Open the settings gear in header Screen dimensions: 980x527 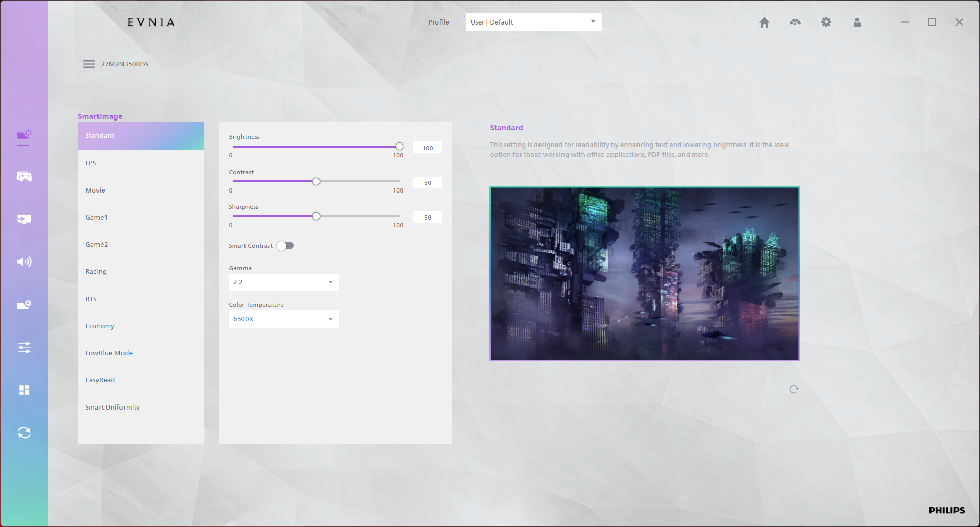pyautogui.click(x=826, y=22)
